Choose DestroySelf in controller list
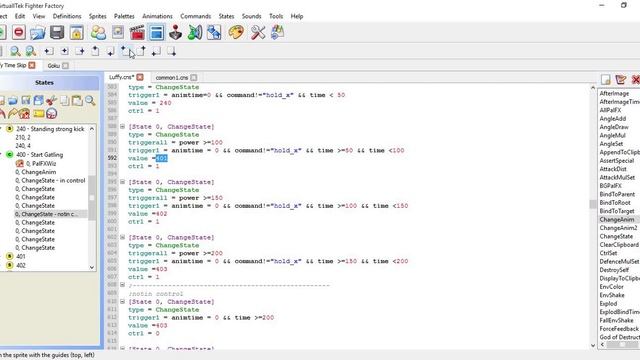 click(x=614, y=270)
